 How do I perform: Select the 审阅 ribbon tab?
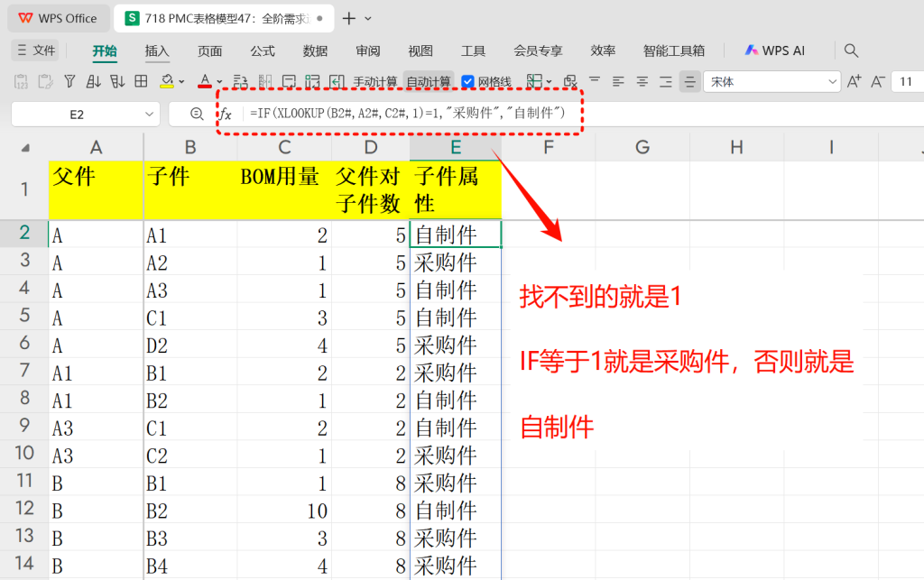coord(368,51)
